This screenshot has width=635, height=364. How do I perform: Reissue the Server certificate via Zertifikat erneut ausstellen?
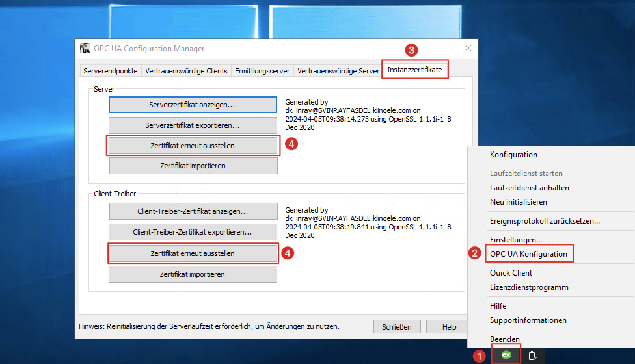click(193, 146)
